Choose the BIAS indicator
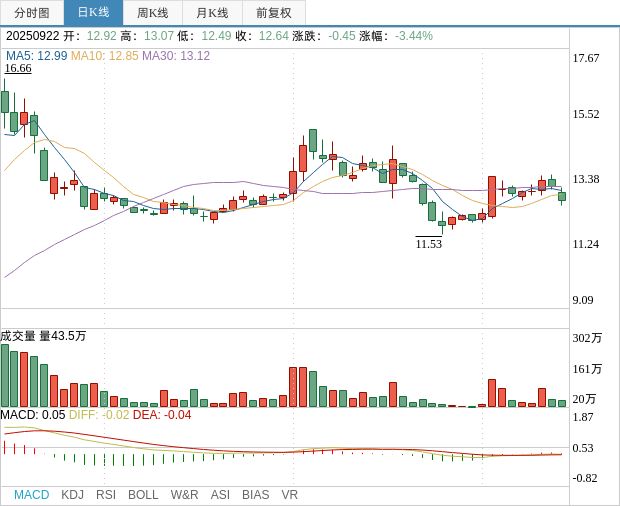This screenshot has width=620, height=506. point(255,494)
